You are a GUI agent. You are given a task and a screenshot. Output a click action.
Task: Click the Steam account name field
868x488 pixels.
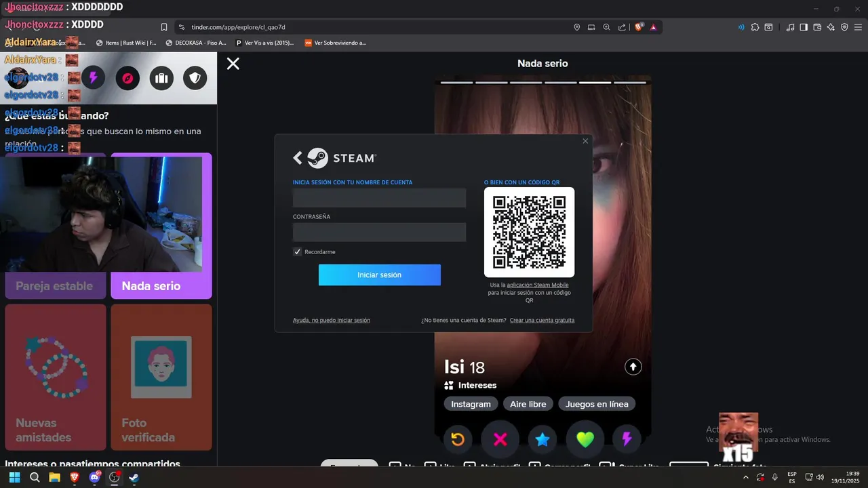pos(379,198)
